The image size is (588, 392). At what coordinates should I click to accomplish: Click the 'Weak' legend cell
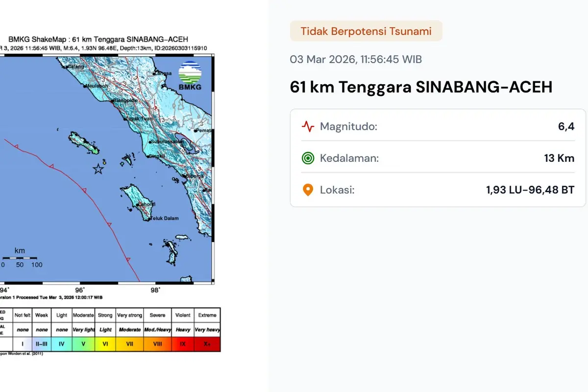pyautogui.click(x=42, y=315)
